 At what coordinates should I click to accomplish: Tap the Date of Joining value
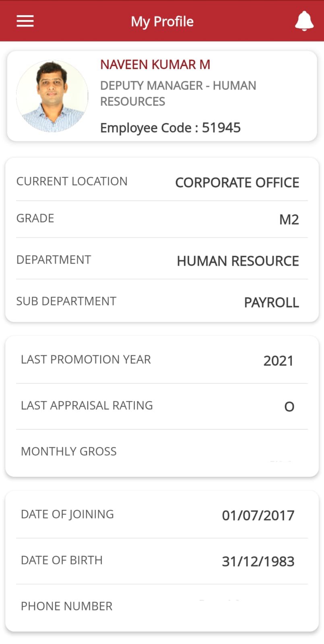[x=258, y=515]
